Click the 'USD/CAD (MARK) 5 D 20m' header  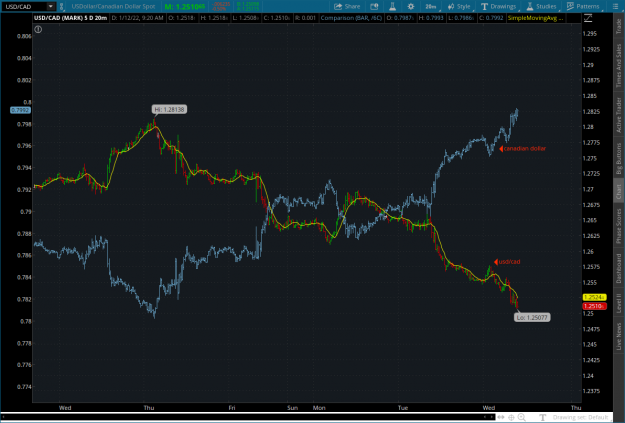coord(71,18)
